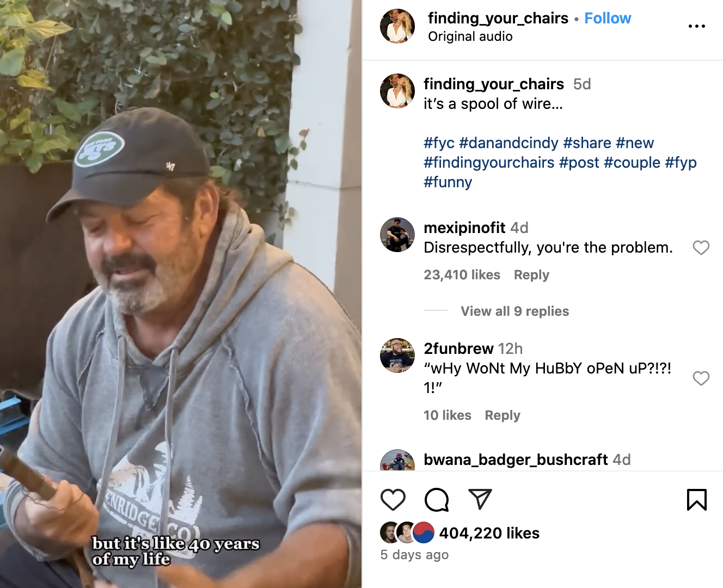Save post with the bookmark icon
The width and height of the screenshot is (723, 588).
pos(696,499)
